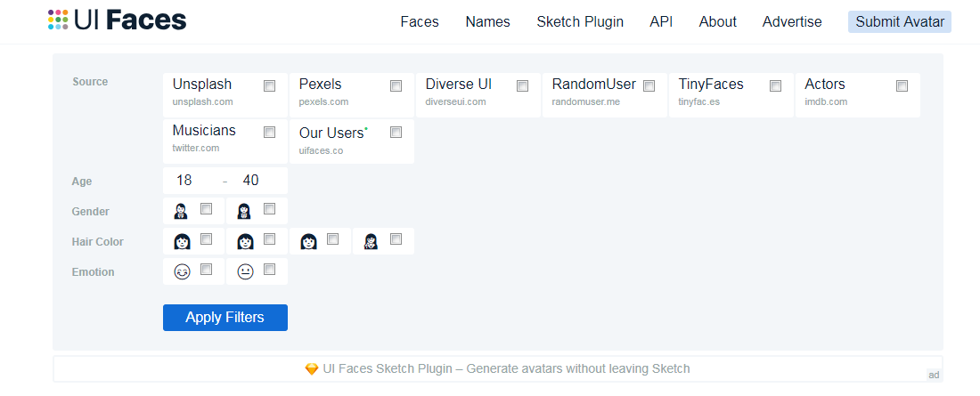Click the 'Our Users' source name
Image resolution: width=980 pixels, height=396 pixels.
pyautogui.click(x=331, y=133)
